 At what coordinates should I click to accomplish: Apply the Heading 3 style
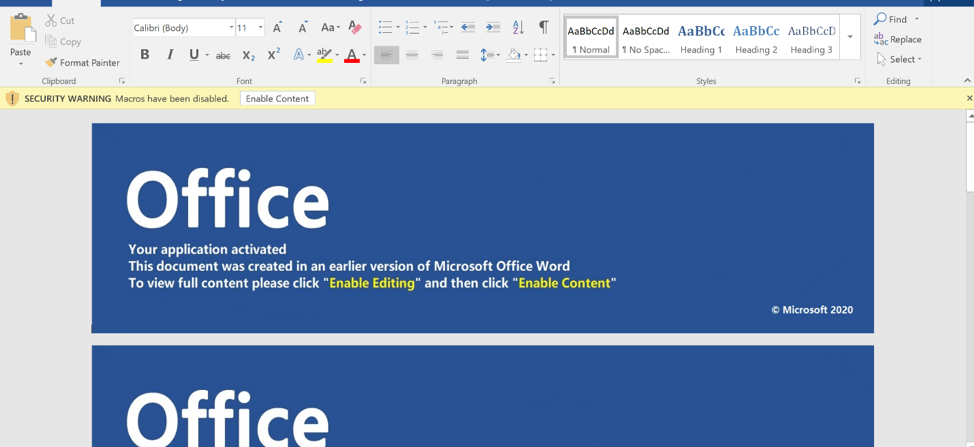(811, 37)
